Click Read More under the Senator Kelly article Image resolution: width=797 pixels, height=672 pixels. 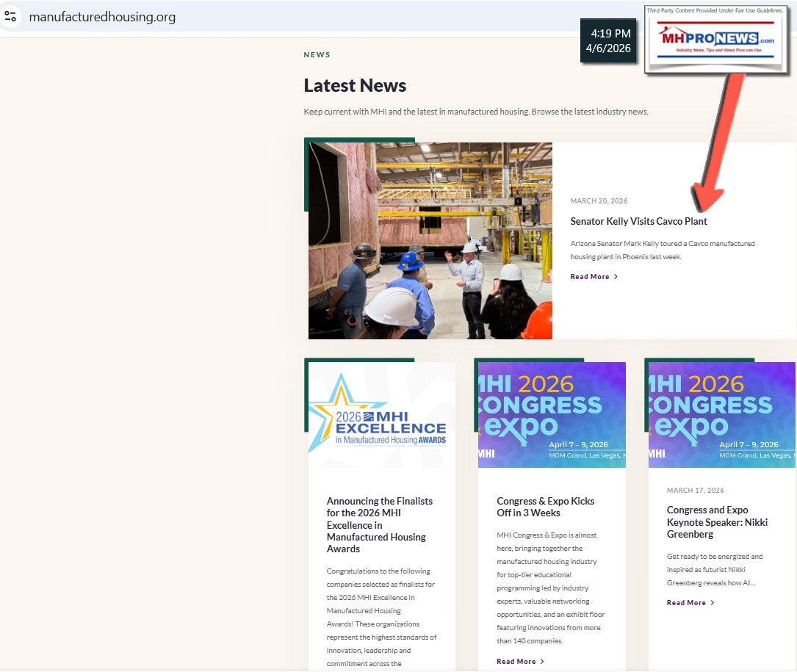(x=590, y=277)
